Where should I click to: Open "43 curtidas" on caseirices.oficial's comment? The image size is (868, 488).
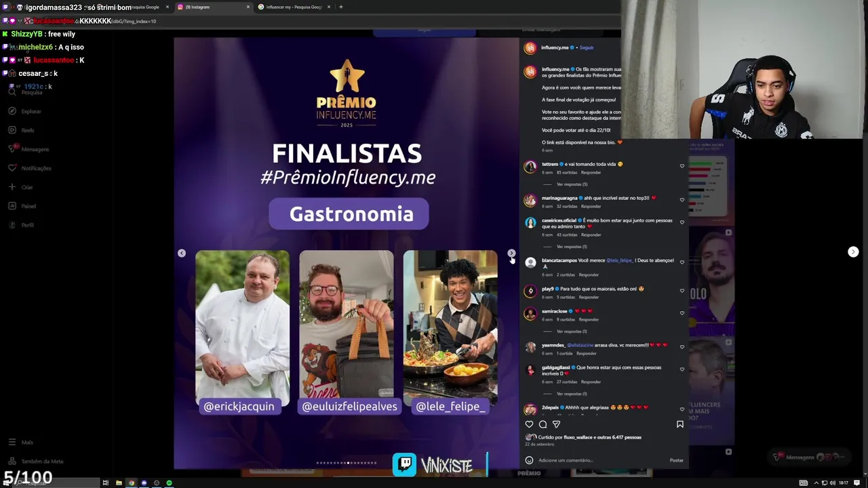pyautogui.click(x=567, y=235)
